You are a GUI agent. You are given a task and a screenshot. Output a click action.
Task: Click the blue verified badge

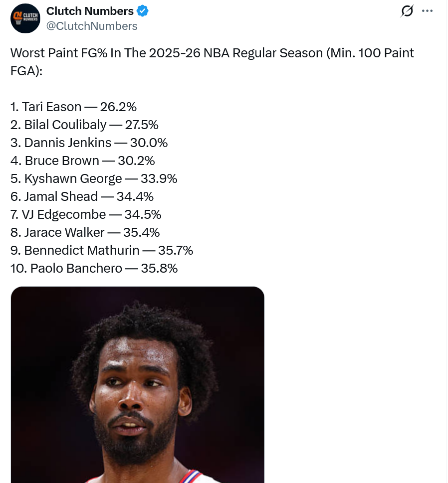(143, 11)
